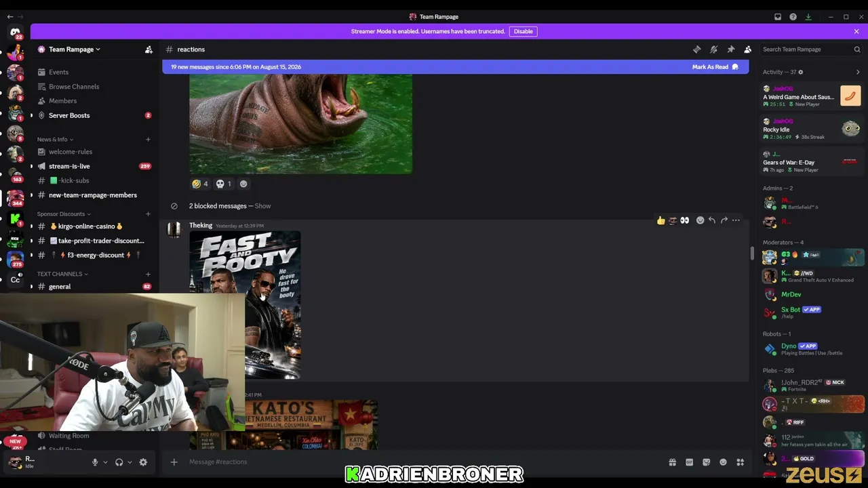The image size is (868, 488).
Task: Click the plus attach button in message bar
Action: click(174, 462)
